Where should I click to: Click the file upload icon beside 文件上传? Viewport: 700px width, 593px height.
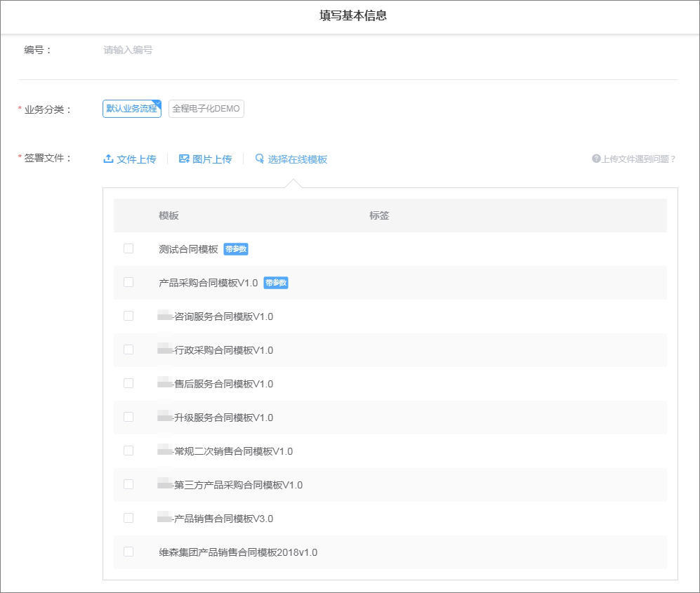[109, 159]
